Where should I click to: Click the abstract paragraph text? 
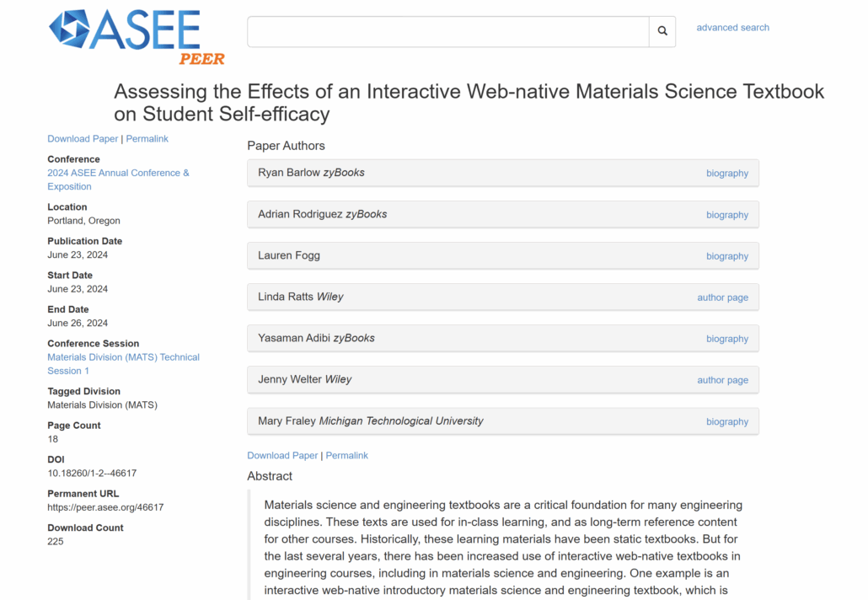click(x=503, y=548)
